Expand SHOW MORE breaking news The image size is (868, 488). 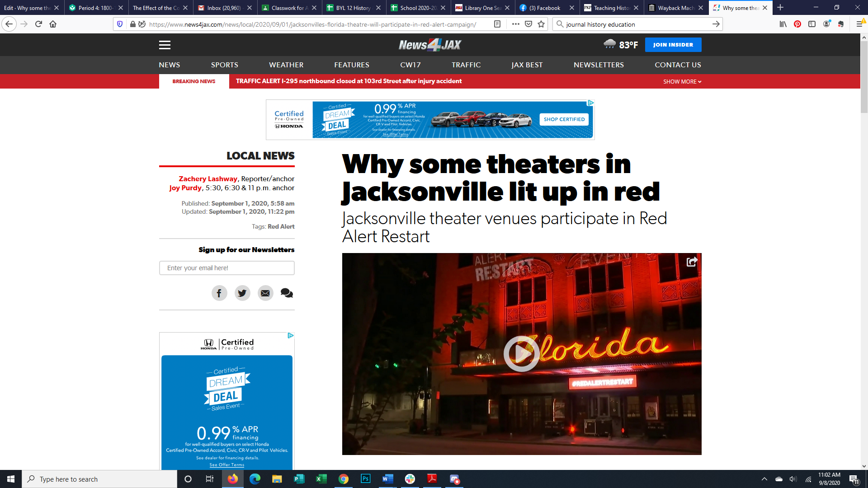(682, 82)
